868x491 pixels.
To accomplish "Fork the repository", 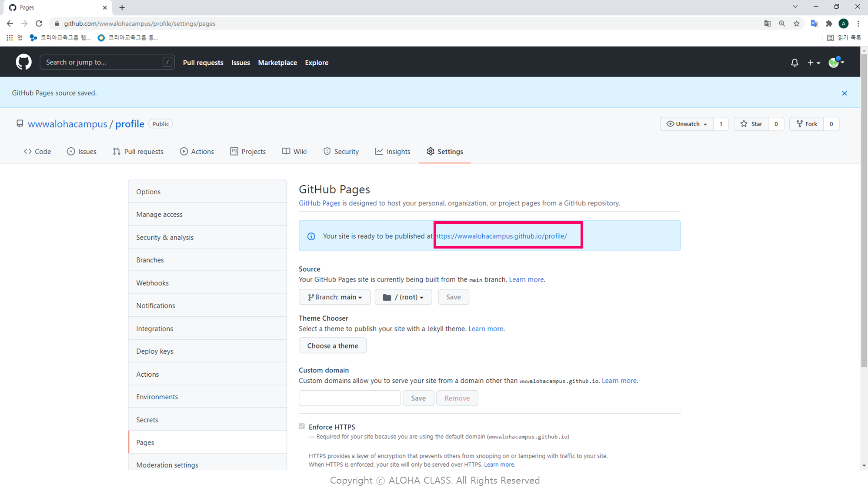I will (x=807, y=124).
